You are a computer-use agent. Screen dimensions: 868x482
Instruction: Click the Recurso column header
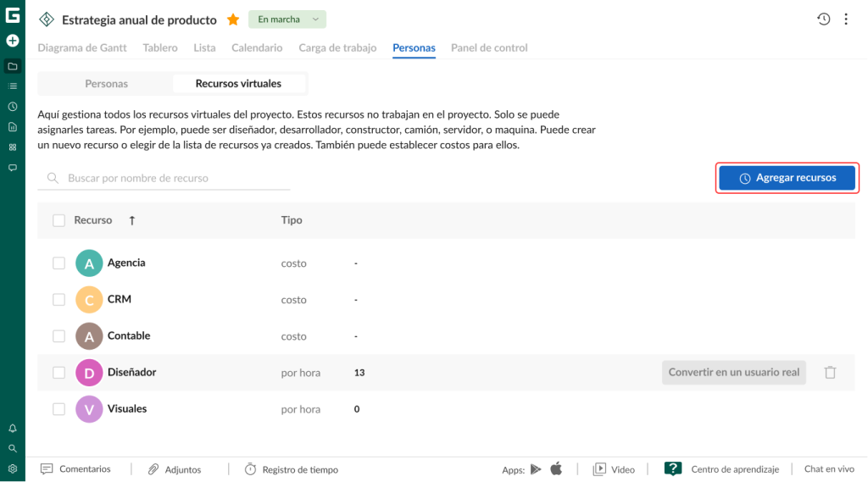tap(93, 220)
